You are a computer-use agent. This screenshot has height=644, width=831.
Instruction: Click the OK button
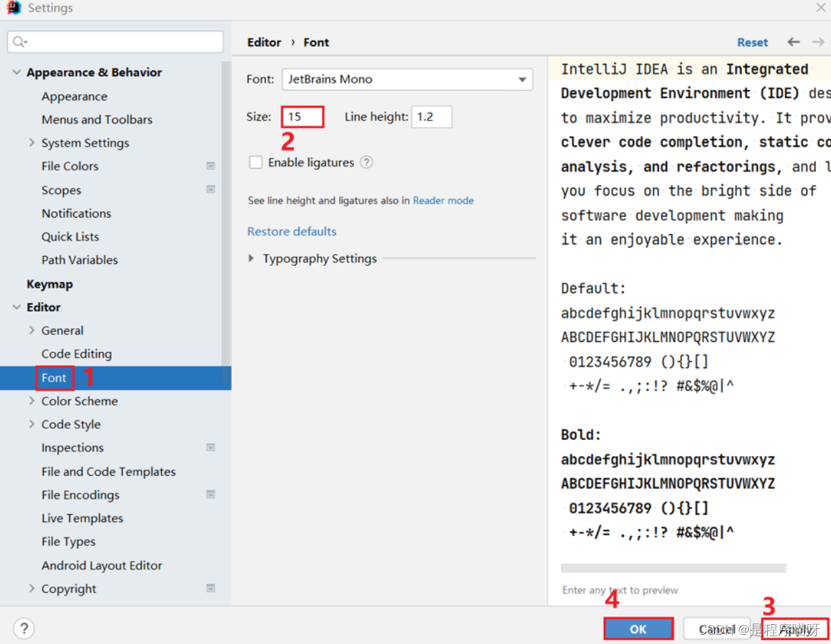point(638,628)
